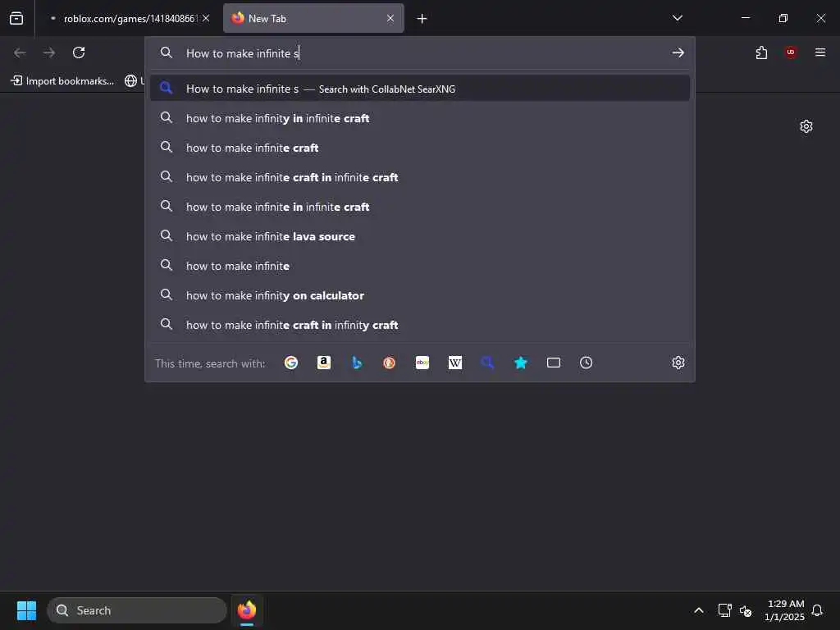Select 'how to make infinity in infinite craft'
Viewport: 840px width, 630px height.
420,118
